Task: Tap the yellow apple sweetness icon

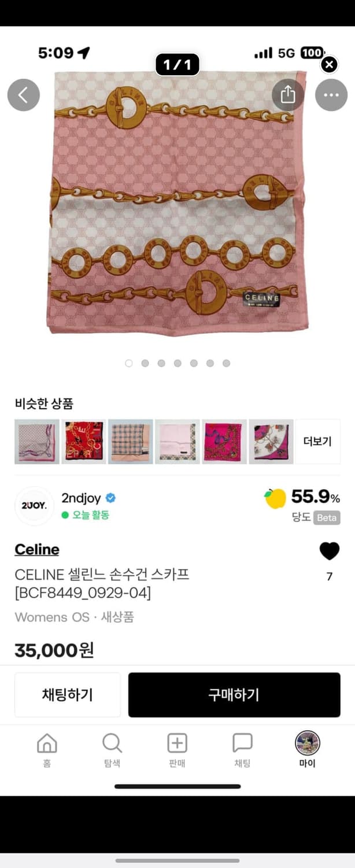Action: 275,498
